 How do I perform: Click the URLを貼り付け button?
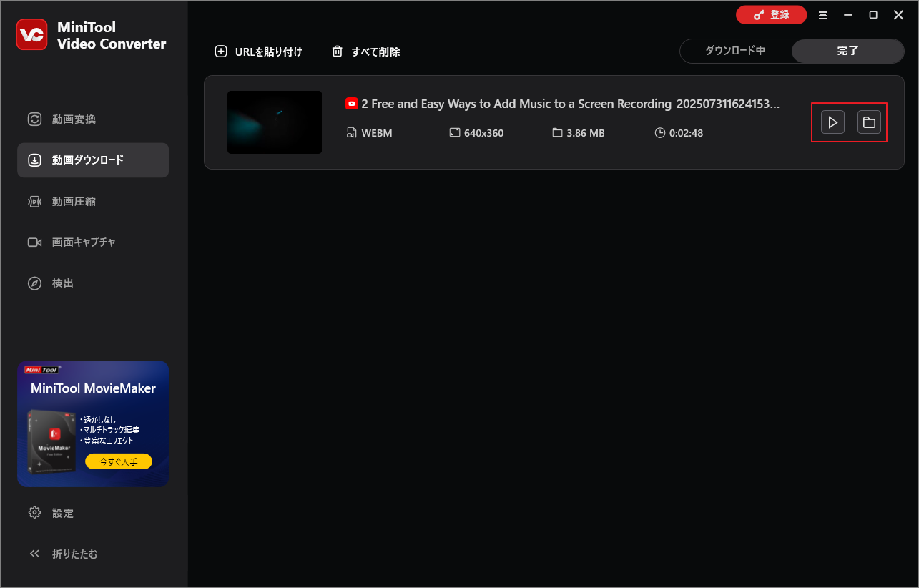tap(258, 52)
